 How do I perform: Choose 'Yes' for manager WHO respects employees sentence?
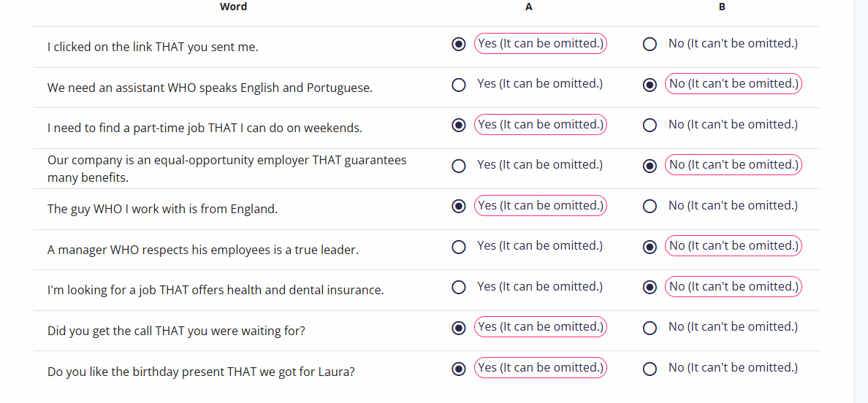[458, 247]
